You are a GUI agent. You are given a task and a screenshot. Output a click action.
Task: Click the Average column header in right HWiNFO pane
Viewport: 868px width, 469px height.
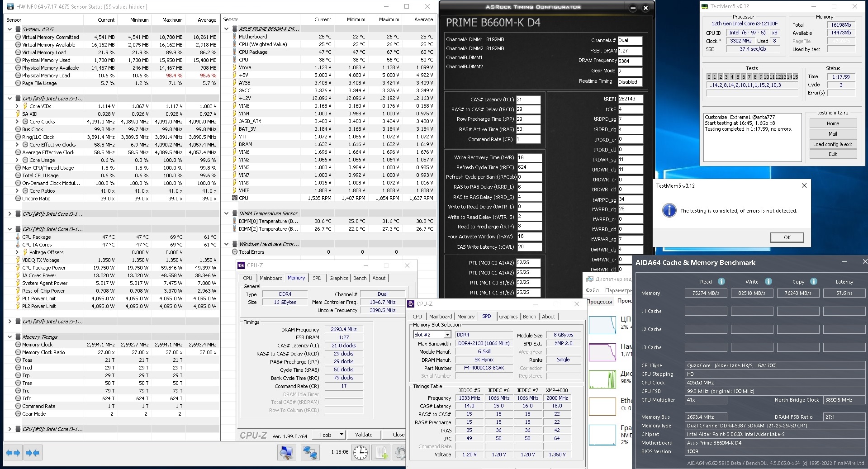pos(424,19)
